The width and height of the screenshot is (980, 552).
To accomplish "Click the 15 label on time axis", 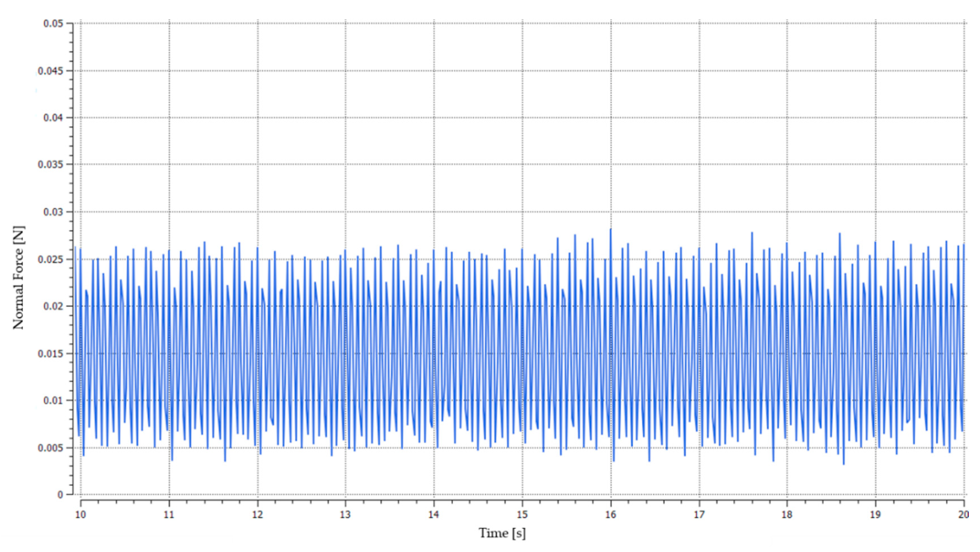I will (x=522, y=515).
